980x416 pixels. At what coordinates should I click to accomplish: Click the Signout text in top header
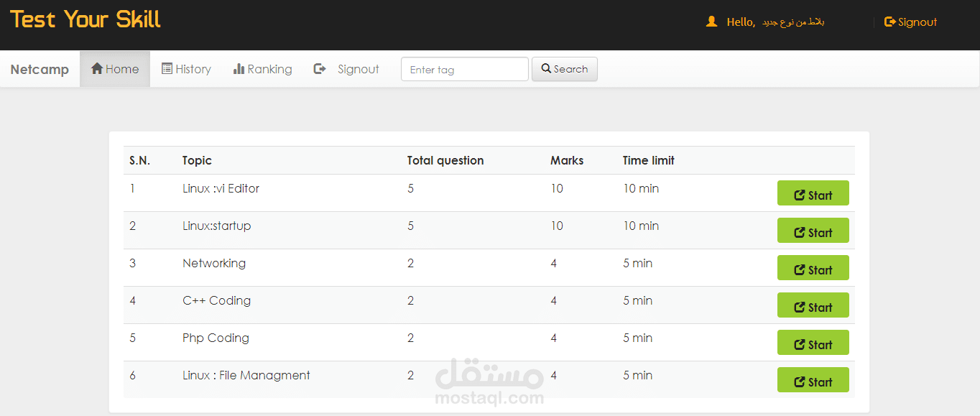pos(917,22)
